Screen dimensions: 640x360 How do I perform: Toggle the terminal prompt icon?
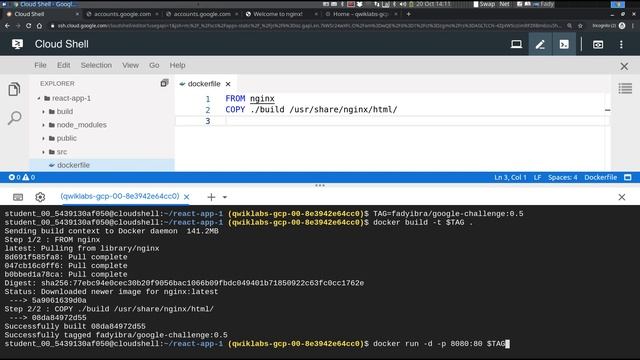coord(564,44)
